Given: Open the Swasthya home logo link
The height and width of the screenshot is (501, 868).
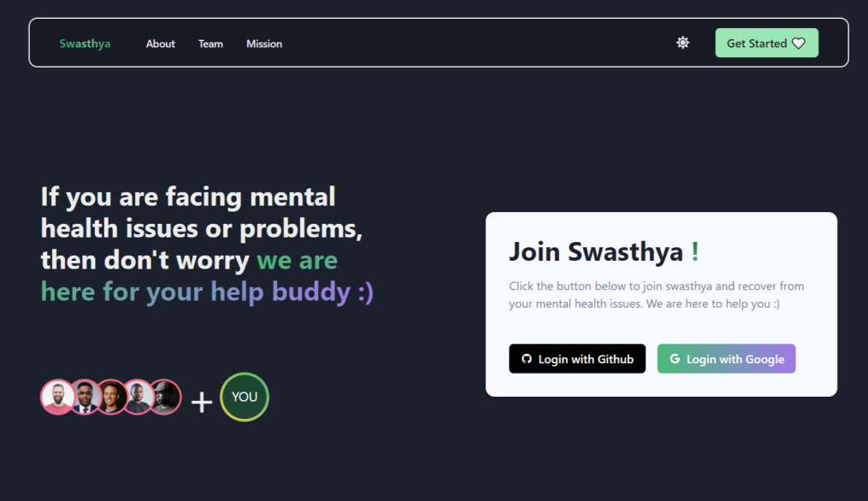Looking at the screenshot, I should click(x=85, y=44).
